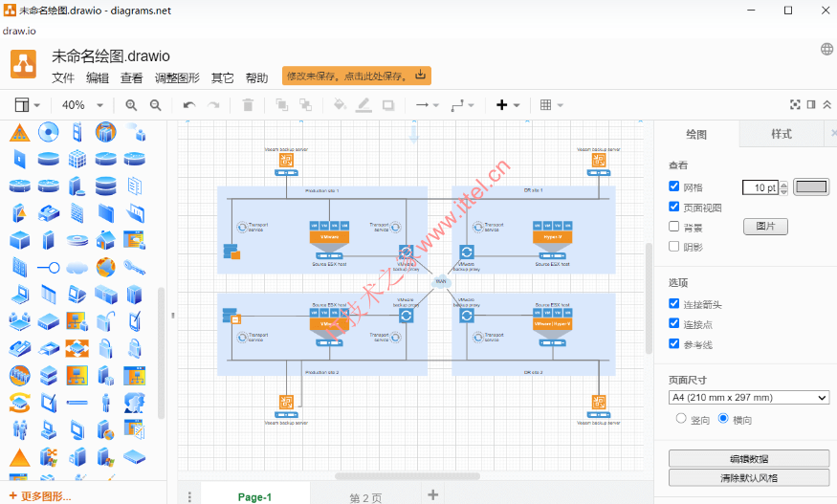The width and height of the screenshot is (837, 504).
Task: Click the 图片 background image button
Action: tap(765, 227)
